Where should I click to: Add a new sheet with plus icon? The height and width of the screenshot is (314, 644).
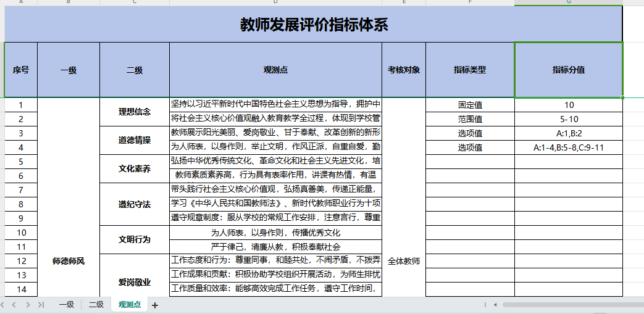(155, 305)
